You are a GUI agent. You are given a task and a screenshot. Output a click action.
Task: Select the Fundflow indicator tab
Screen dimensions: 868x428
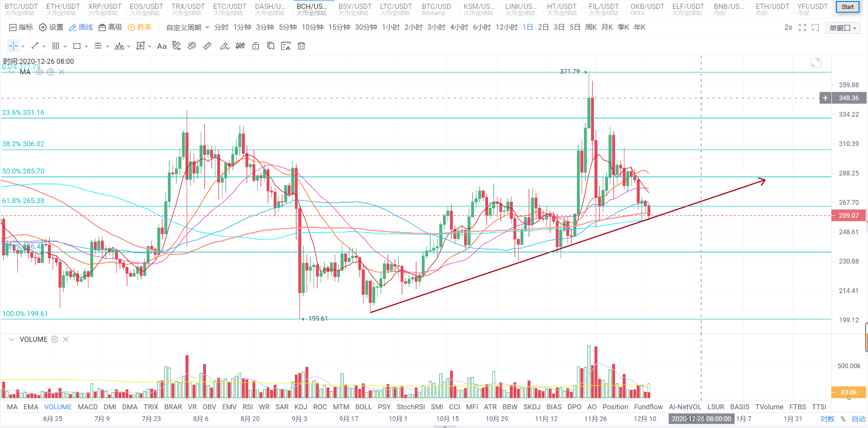coord(648,407)
